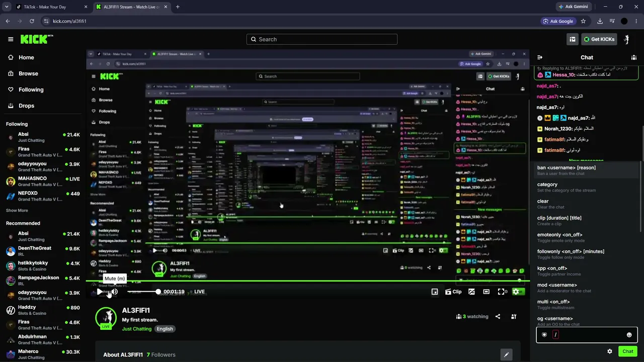Edit the About AL3FIFI1 section pencil
The height and width of the screenshot is (362, 644).
(x=507, y=354)
